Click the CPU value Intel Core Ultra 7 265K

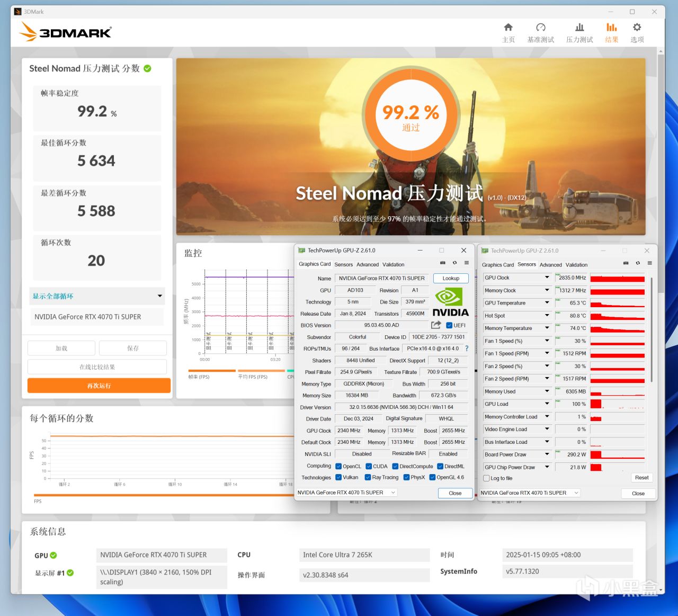coord(364,555)
